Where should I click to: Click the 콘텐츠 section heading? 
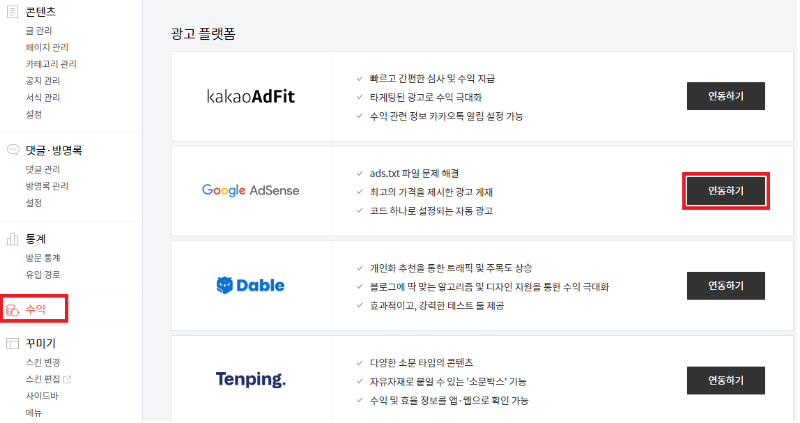41,12
